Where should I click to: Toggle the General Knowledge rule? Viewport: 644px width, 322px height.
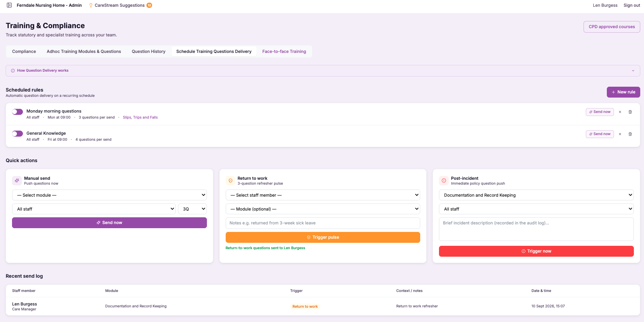[x=17, y=134]
